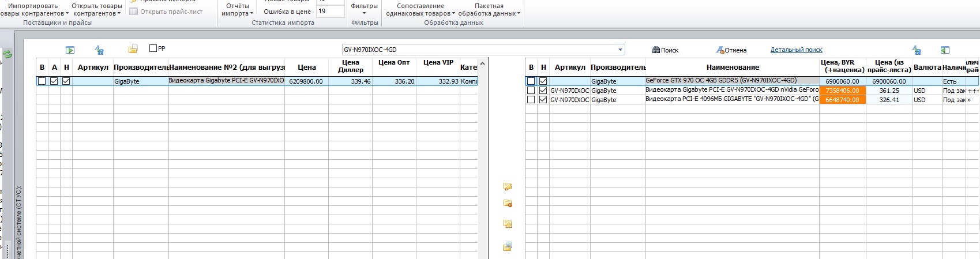Sort left grid by Производитель column header
The width and height of the screenshot is (980, 259).
(x=141, y=67)
